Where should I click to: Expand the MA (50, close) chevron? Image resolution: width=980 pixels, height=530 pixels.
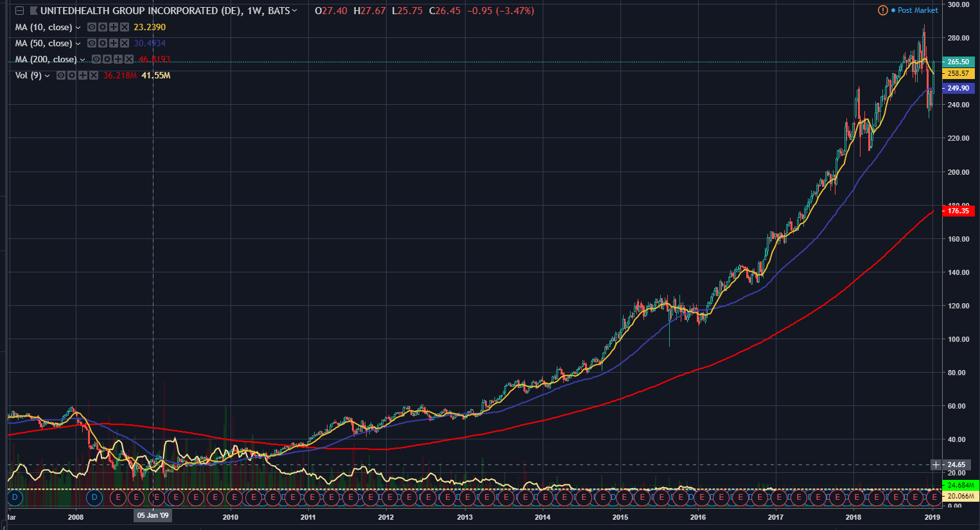tap(78, 44)
